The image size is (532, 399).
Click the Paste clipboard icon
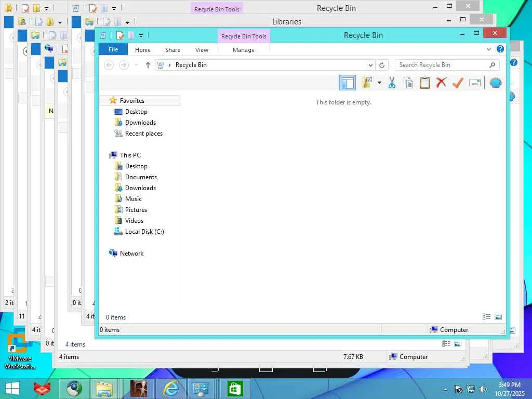coord(425,83)
